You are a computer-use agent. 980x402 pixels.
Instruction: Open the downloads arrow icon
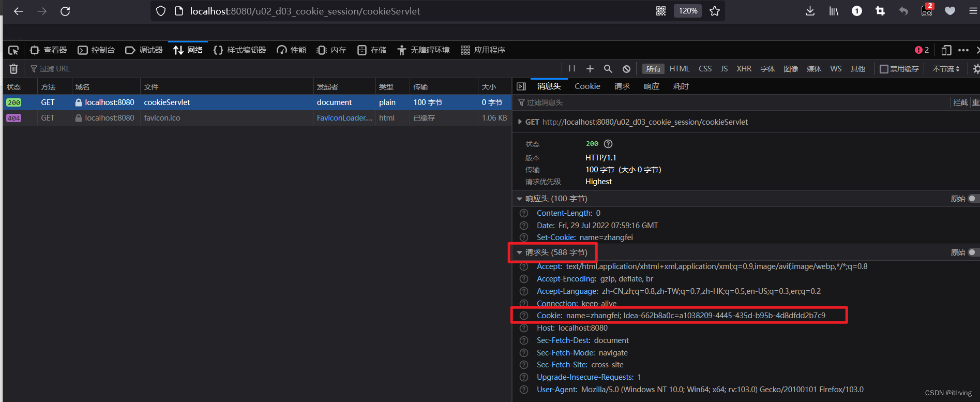point(810,11)
